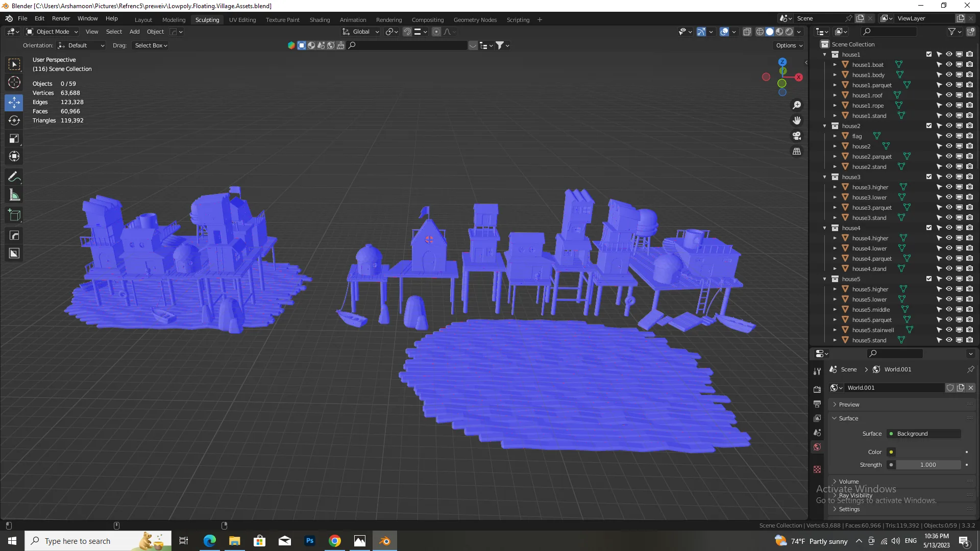
Task: Click the Object menu in header
Action: point(156,32)
